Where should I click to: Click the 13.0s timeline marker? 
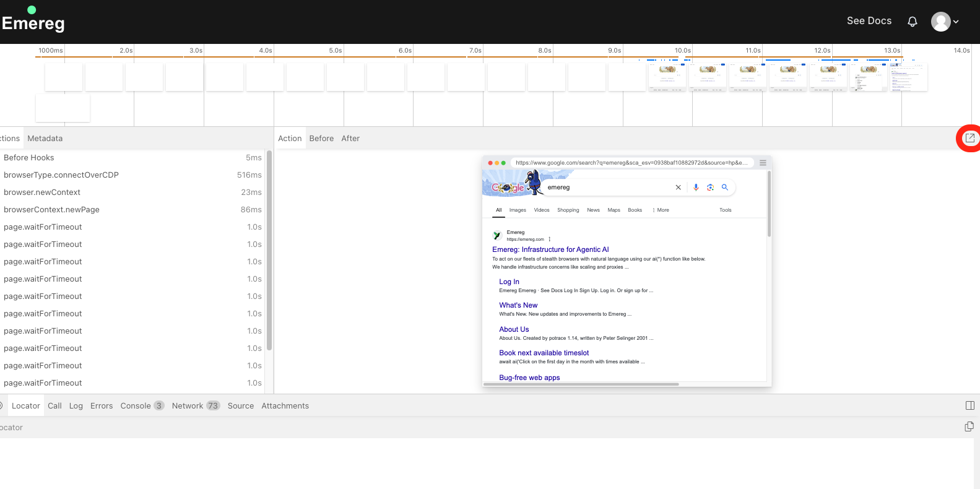pos(891,51)
